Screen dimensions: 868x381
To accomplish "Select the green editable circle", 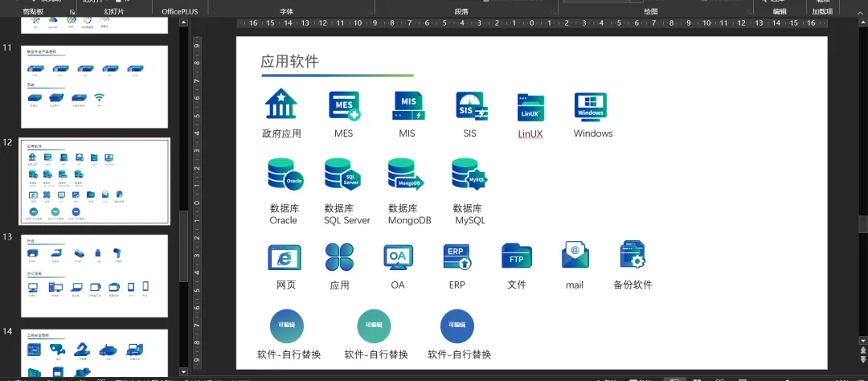I will (375, 326).
